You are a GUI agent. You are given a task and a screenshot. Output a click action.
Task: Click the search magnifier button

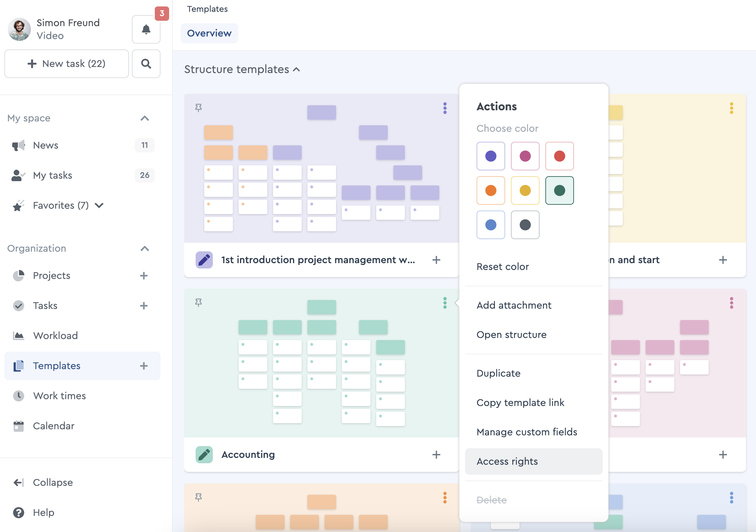coord(146,64)
